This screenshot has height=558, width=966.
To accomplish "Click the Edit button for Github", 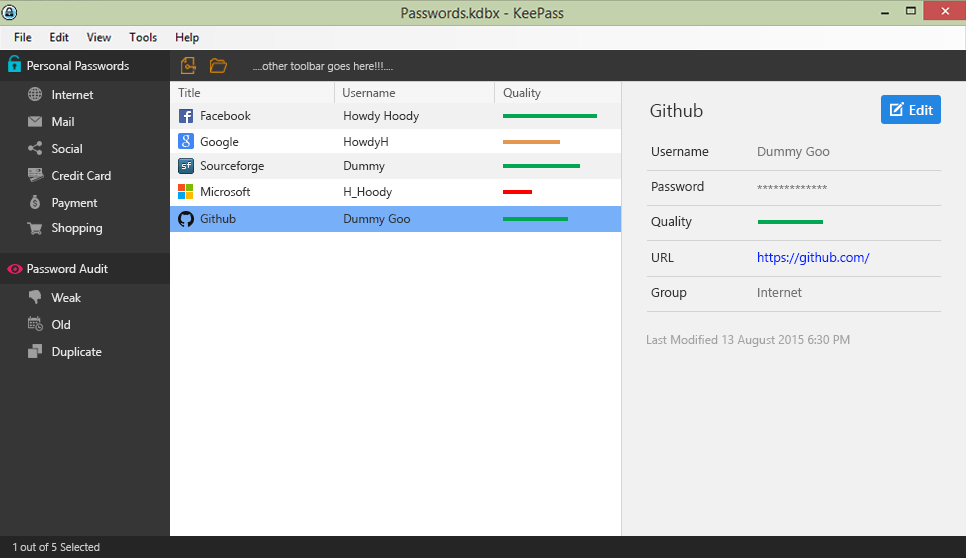I will click(910, 110).
